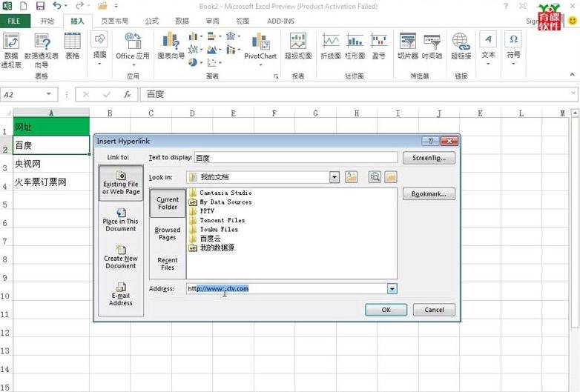Insert a slicer (切片器)
Screen dimensions: 580x392
pyautogui.click(x=408, y=46)
